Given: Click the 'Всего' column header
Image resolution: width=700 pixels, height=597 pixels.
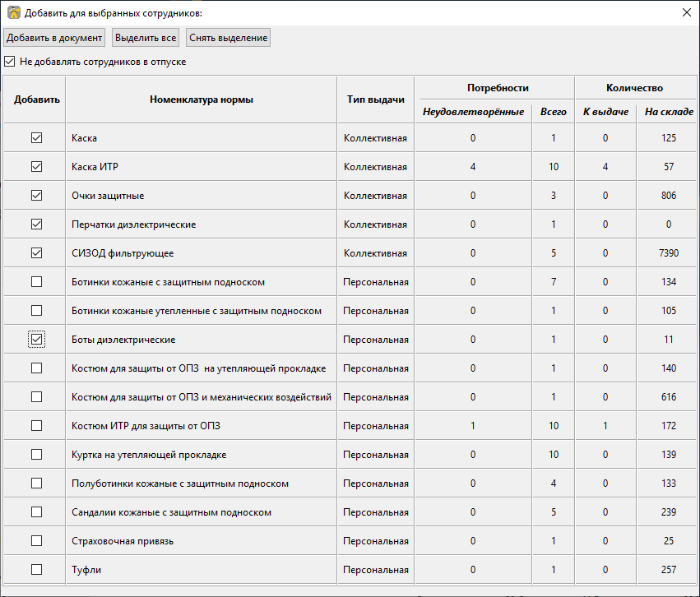Looking at the screenshot, I should [553, 112].
